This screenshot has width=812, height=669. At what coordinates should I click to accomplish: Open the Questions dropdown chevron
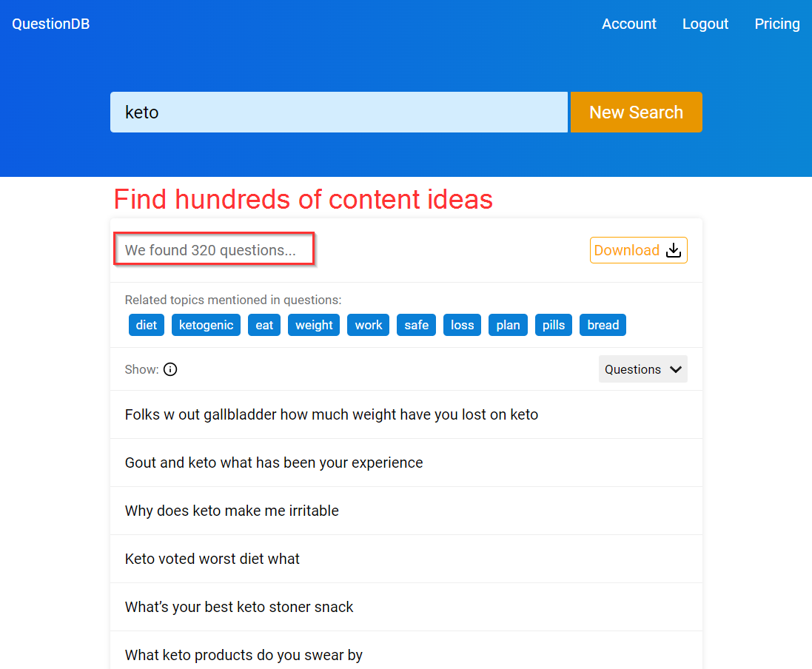[x=675, y=369]
